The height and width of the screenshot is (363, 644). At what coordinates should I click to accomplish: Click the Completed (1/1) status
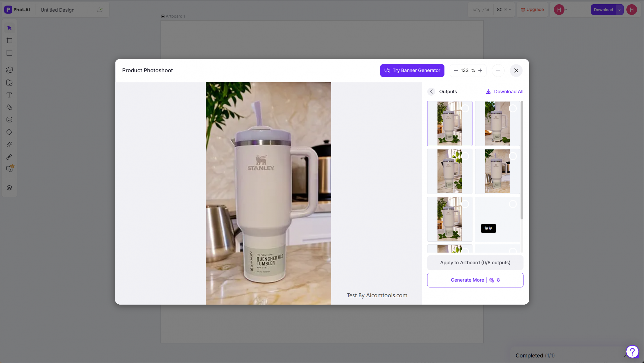pyautogui.click(x=535, y=355)
